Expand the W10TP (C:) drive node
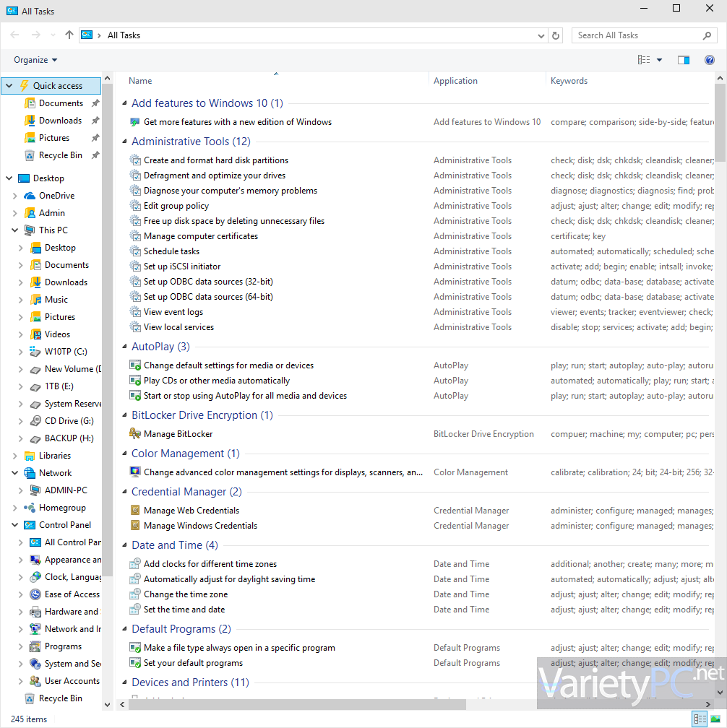Screen dimensions: 727x728 (20, 352)
